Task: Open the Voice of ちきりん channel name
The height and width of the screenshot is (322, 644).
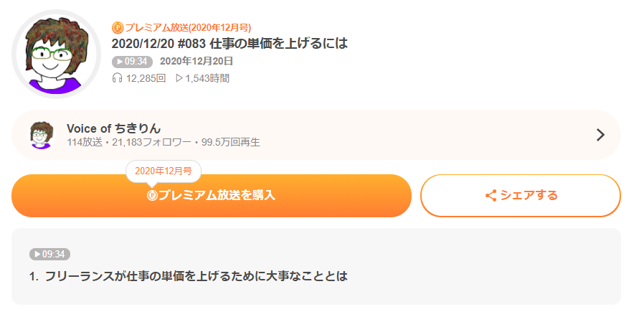Action: coord(113,128)
